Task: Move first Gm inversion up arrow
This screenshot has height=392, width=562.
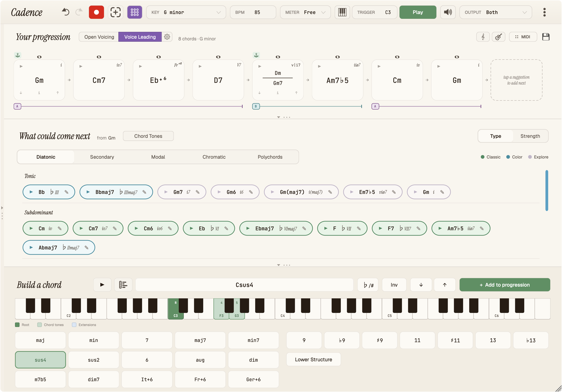Action: tap(58, 93)
